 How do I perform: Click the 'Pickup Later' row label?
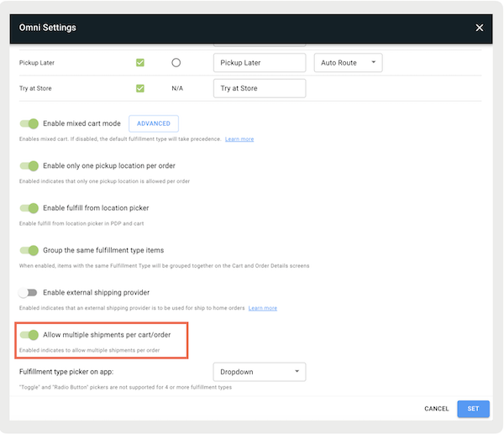pyautogui.click(x=37, y=63)
